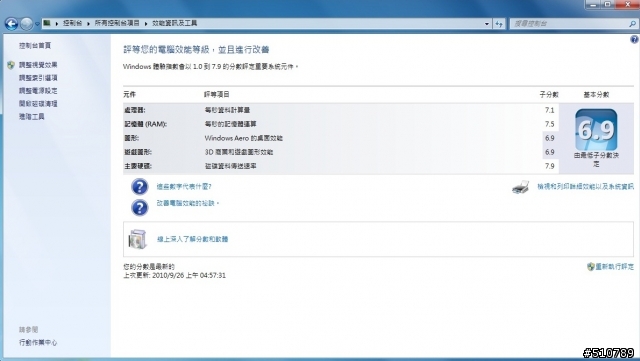Click question icon beside 改善電腦效能的祕訣
This screenshot has height=361, width=640.
tap(140, 207)
